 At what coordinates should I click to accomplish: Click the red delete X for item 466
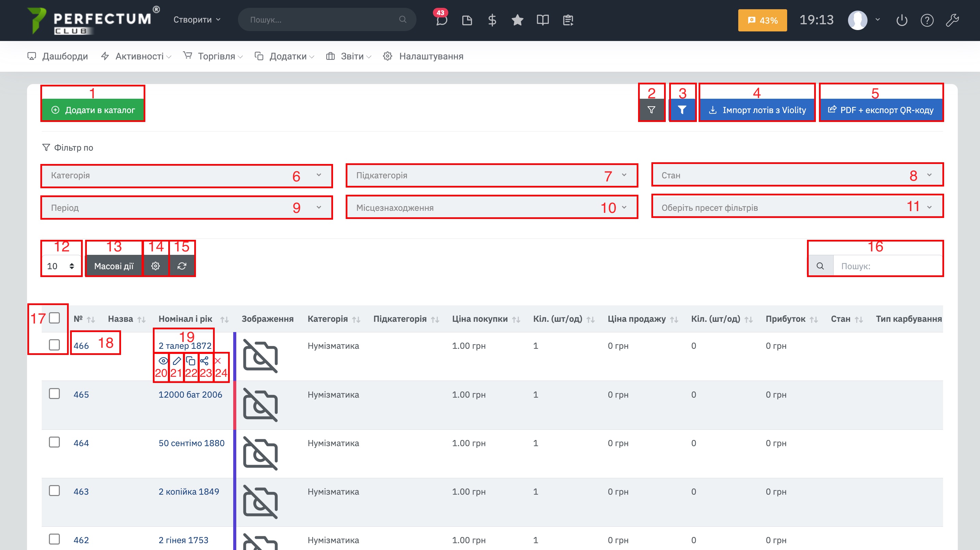[218, 360]
